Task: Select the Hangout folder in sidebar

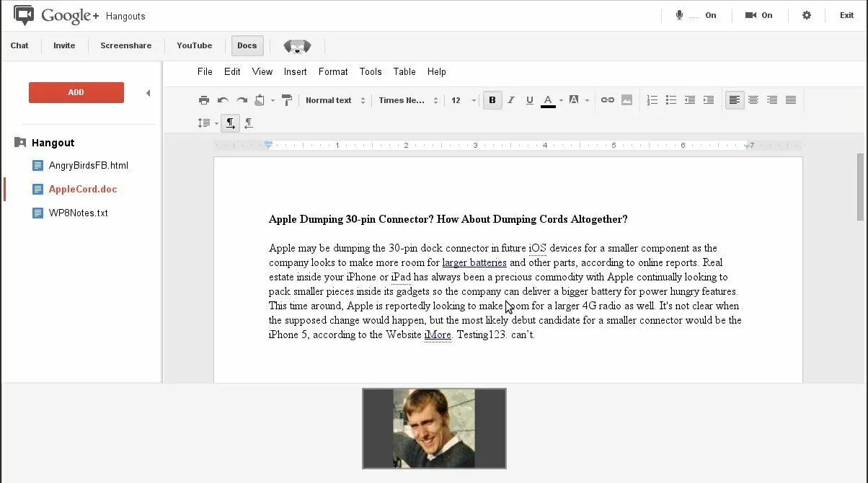Action: 45,143
